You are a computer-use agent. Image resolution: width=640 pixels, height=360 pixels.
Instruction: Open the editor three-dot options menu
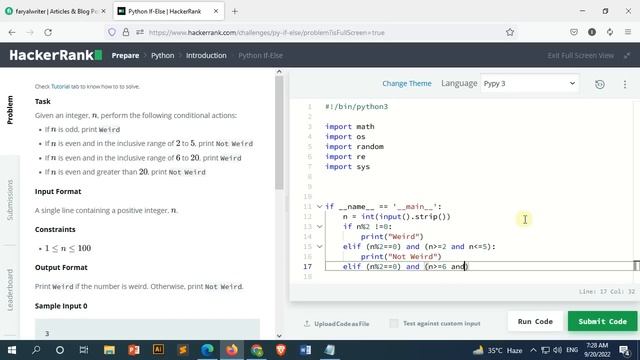click(x=625, y=84)
